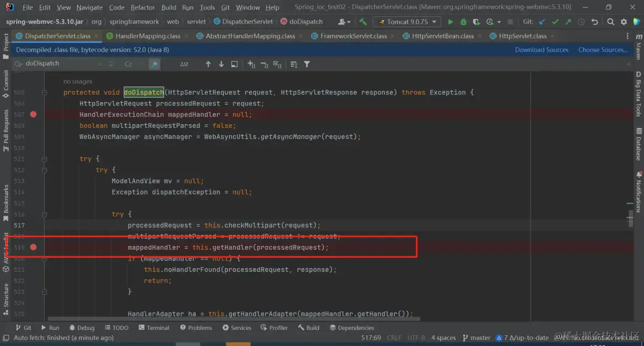Screen dimensions: 644x346
Task: Toggle Regex search option button
Action: 155,64
